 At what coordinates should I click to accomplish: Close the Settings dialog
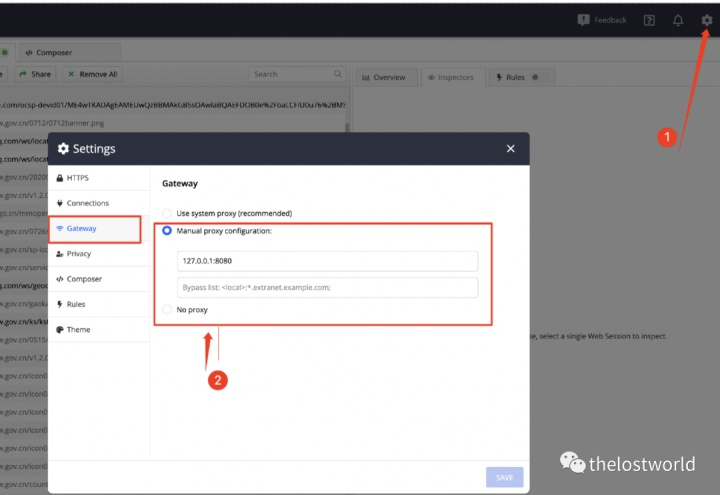click(510, 148)
